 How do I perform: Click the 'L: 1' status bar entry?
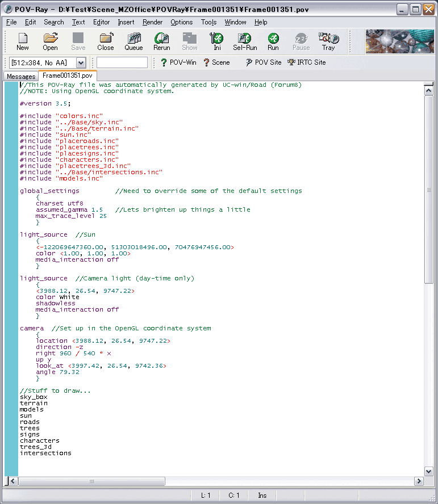(205, 495)
